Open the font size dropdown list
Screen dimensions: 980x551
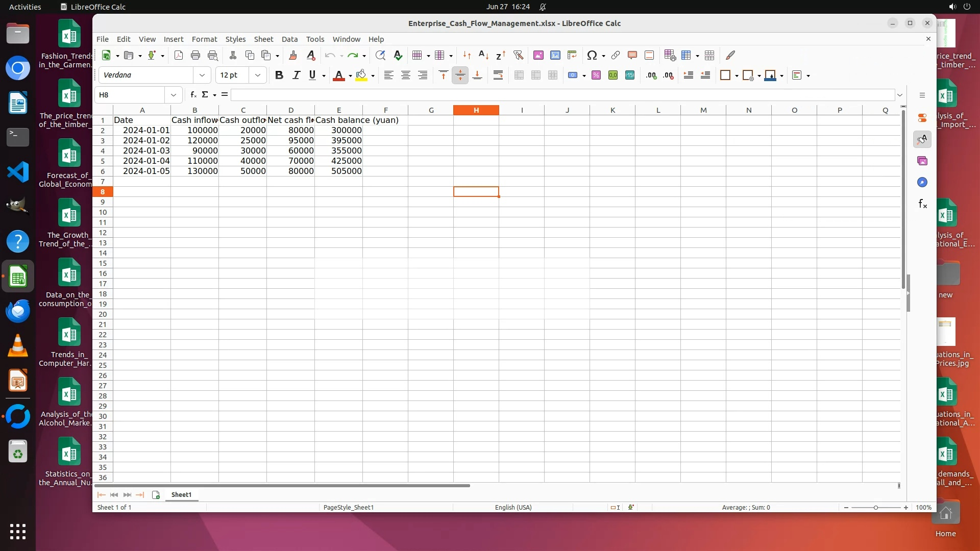258,75
